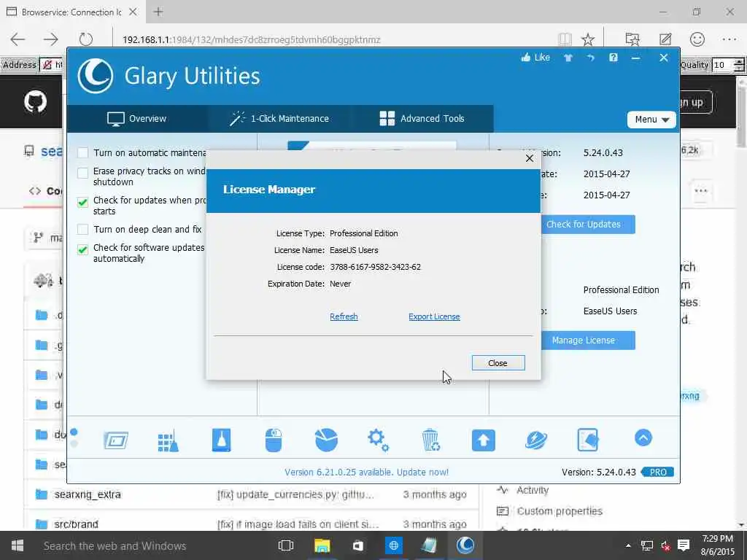Open the Disk Cleaner dock icon
Image resolution: width=747 pixels, height=560 pixels.
[x=116, y=440]
